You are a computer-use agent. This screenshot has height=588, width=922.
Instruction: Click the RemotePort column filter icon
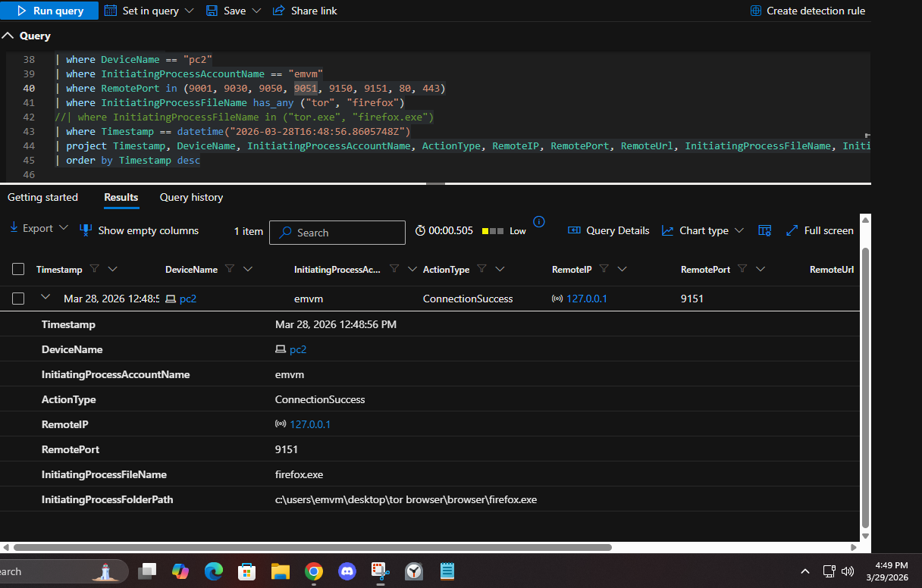[x=742, y=269]
